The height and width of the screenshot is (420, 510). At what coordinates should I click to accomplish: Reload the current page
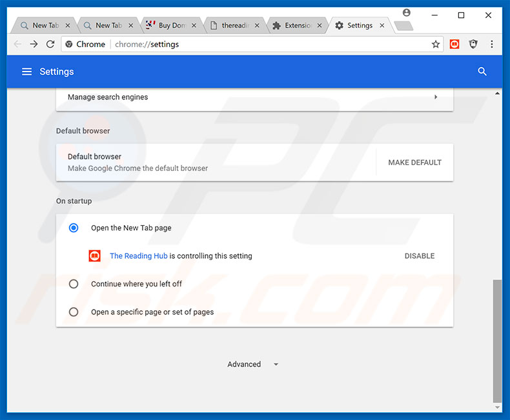pyautogui.click(x=50, y=44)
